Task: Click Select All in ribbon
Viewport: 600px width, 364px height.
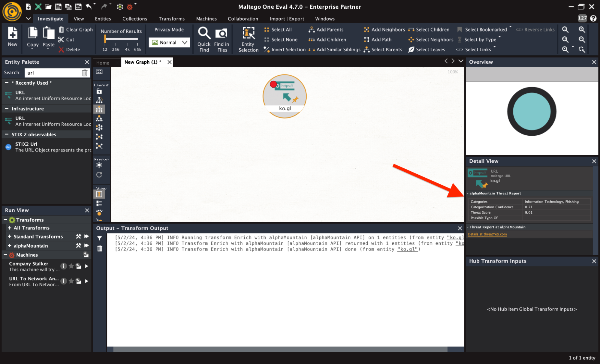Action: click(x=278, y=29)
